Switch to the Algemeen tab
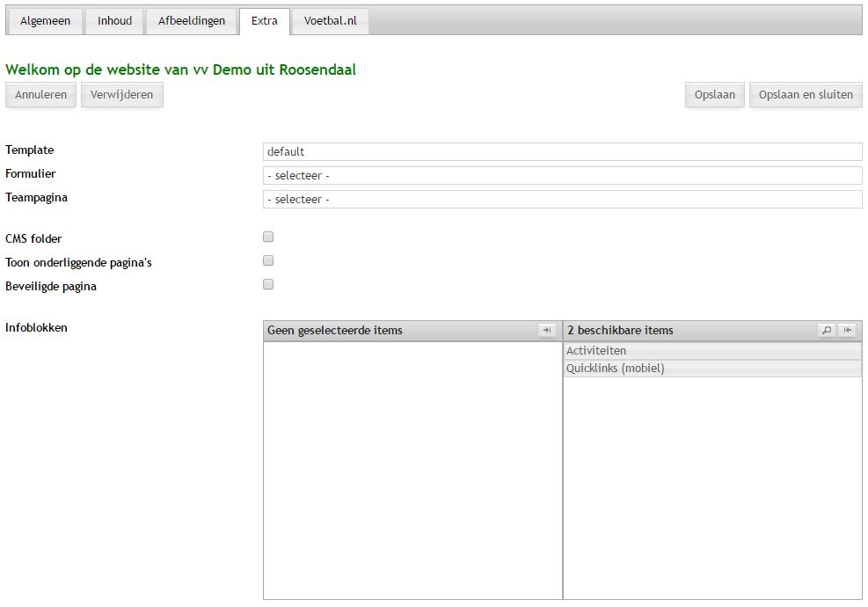This screenshot has height=607, width=868. tap(45, 21)
